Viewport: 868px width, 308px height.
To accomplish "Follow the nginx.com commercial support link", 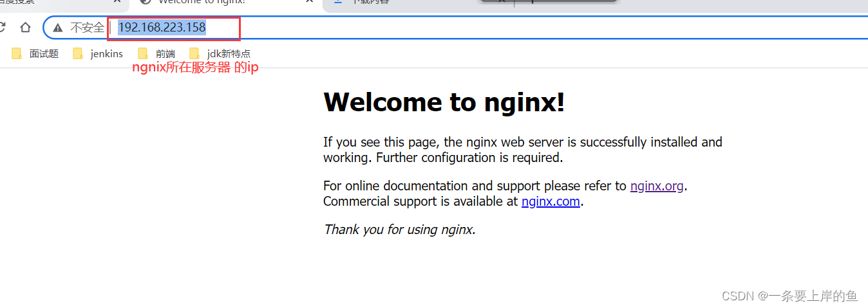I will (551, 201).
